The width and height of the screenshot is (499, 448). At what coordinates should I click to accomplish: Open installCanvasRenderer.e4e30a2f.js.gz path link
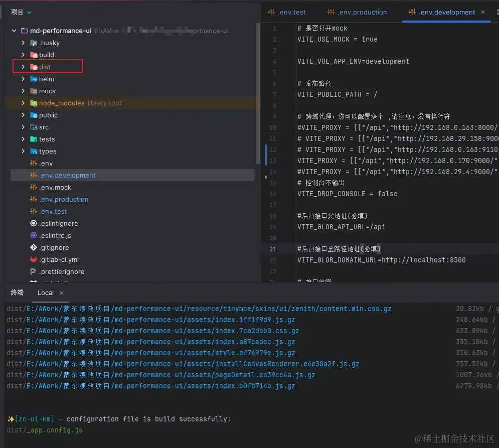[x=193, y=364]
